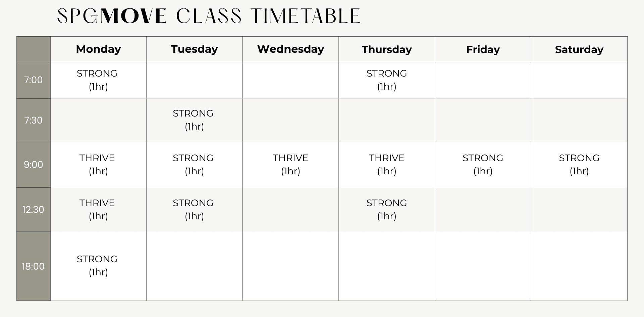The width and height of the screenshot is (644, 317).
Task: Select the Thursday column header
Action: (x=387, y=49)
